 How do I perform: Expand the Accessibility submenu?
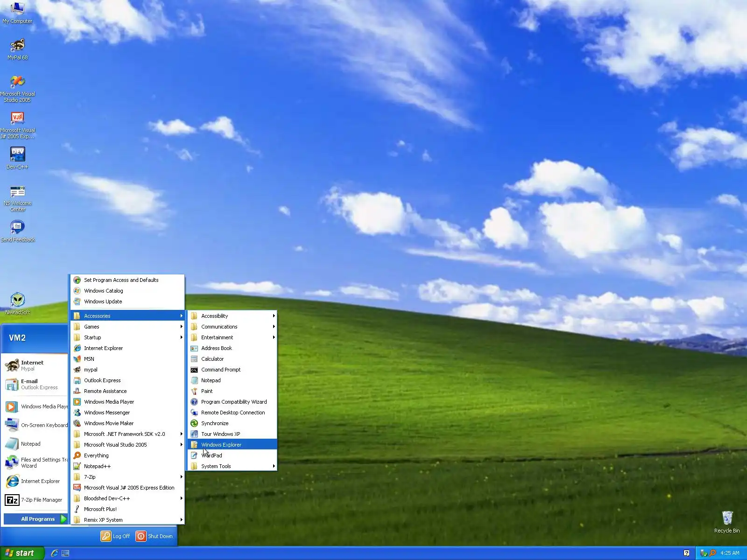coord(232,316)
